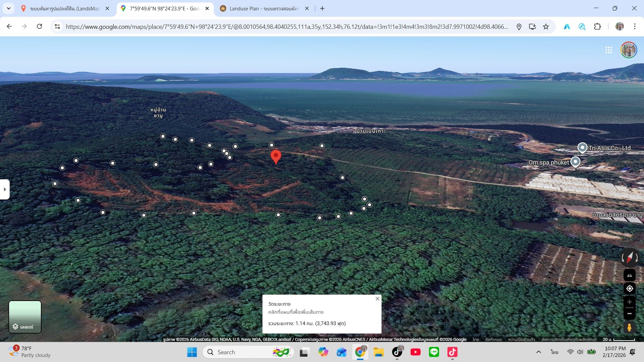Click the location permission icon in address bar
The width and height of the screenshot is (644, 362).
(519, 27)
